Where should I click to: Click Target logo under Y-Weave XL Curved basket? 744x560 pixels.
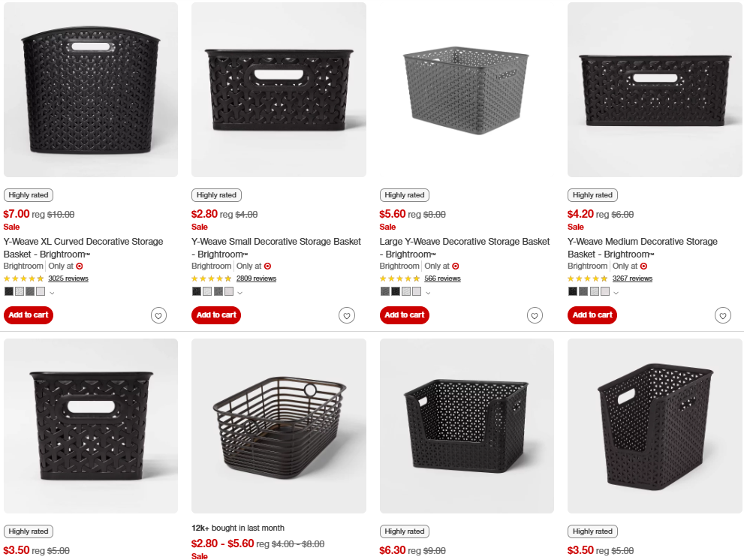point(79,266)
